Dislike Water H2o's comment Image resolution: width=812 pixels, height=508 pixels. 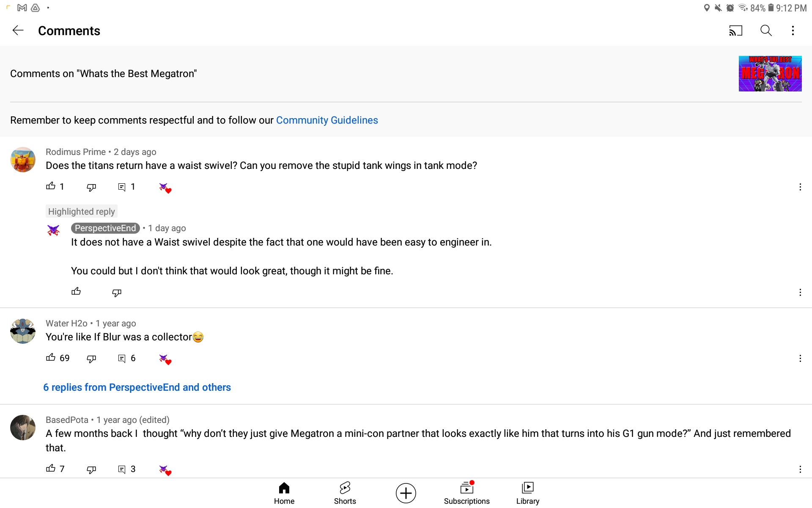(91, 359)
